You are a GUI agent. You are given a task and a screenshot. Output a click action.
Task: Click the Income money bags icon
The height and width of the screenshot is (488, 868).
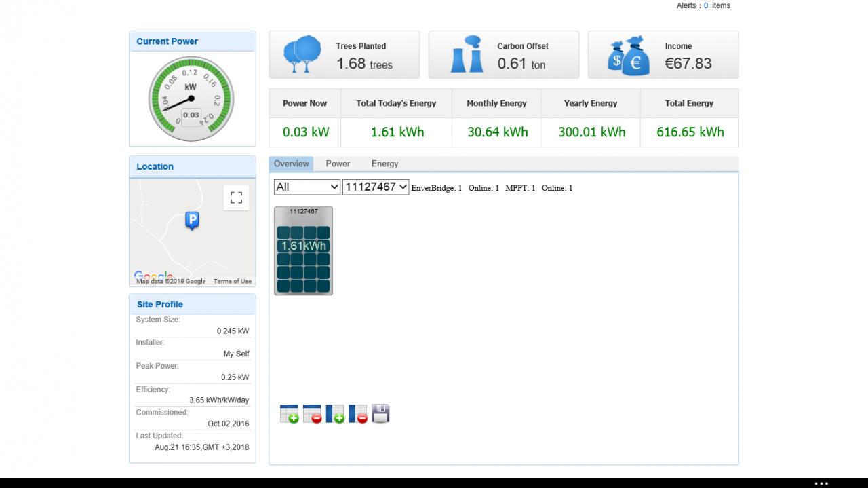coord(629,56)
